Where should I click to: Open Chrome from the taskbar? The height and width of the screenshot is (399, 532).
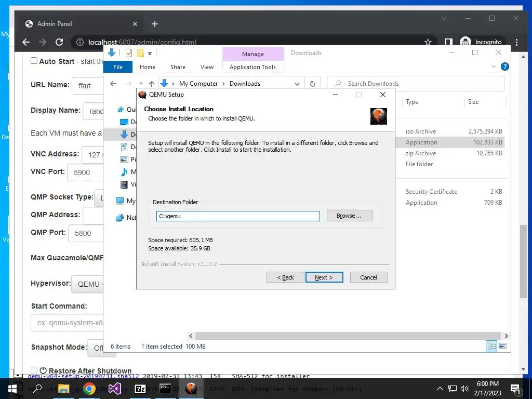[x=89, y=389]
